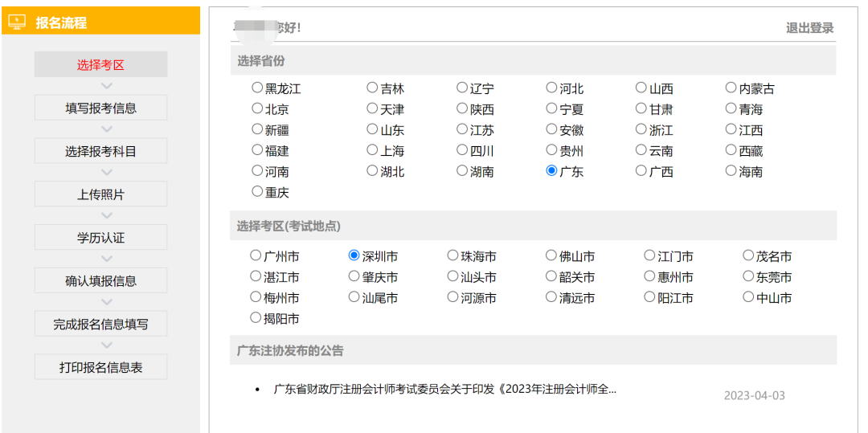Select the 陕西 radio button
This screenshot has width=868, height=433.
pos(462,108)
